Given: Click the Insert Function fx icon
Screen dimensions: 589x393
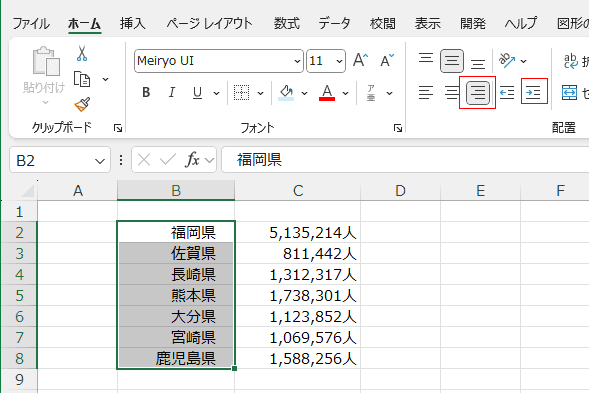Looking at the screenshot, I should click(x=192, y=160).
